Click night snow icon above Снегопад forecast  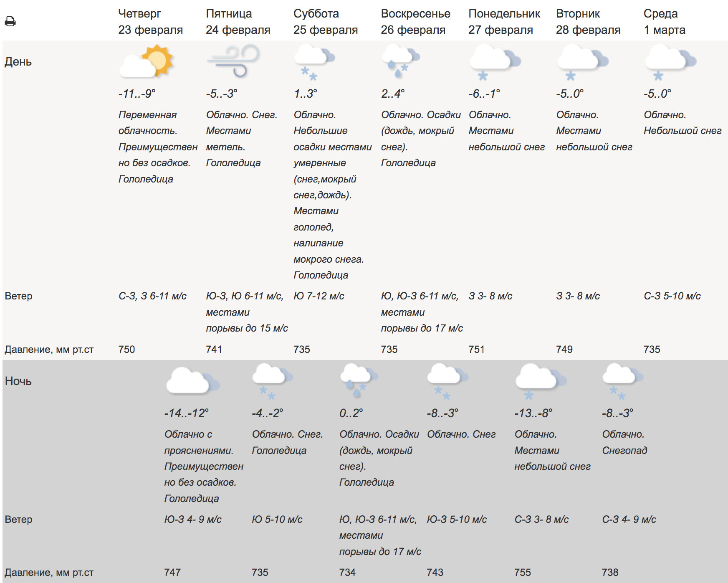(623, 381)
